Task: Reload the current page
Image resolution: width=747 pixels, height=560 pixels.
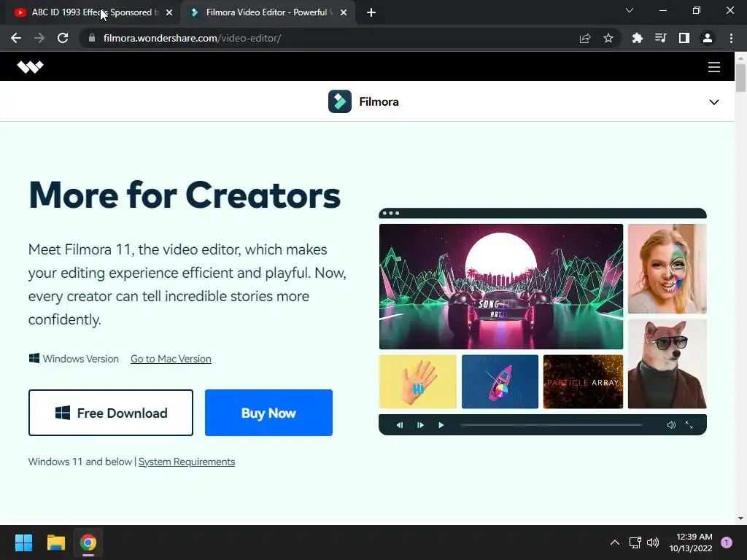Action: click(63, 38)
